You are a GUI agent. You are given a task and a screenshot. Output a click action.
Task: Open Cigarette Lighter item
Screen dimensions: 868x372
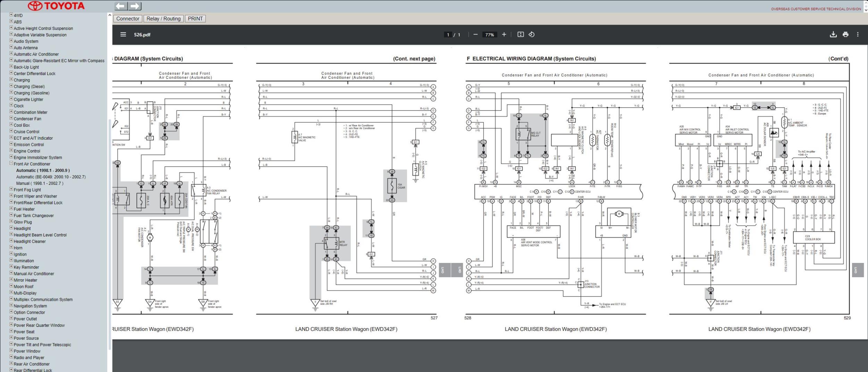28,99
